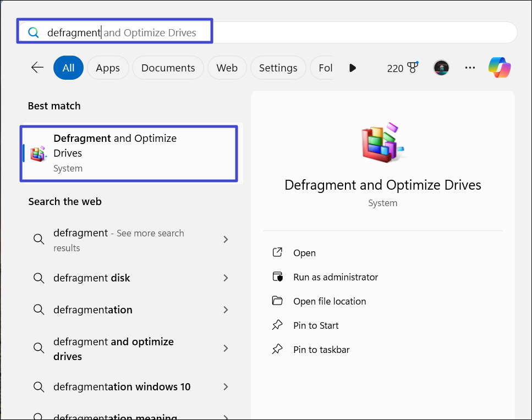The width and height of the screenshot is (532, 420).
Task: Expand 'defragmentation windows 10' suggestion chevron
Action: pyautogui.click(x=226, y=387)
